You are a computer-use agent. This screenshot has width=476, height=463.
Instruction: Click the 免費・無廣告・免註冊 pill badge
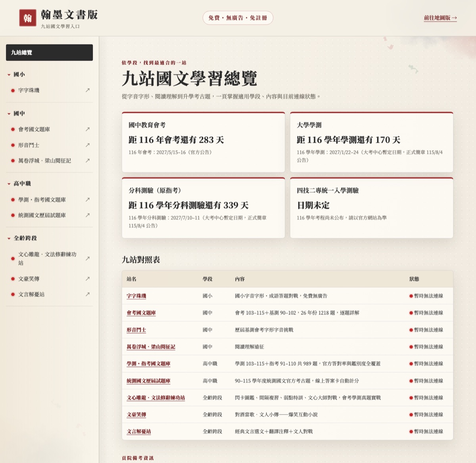[x=238, y=18]
